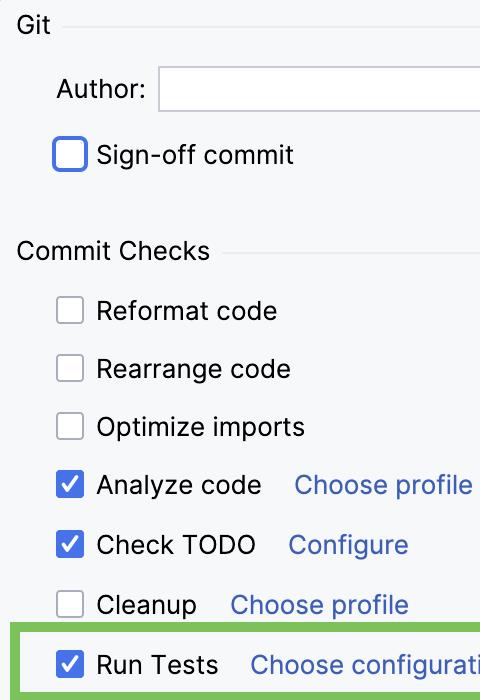Enable the Cleanup checkbox
480x700 pixels.
70,604
